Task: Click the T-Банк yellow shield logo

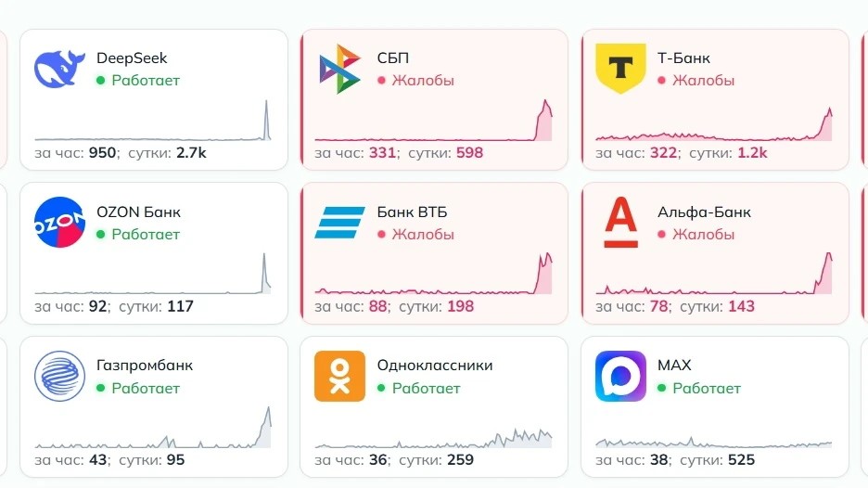Action: 620,69
